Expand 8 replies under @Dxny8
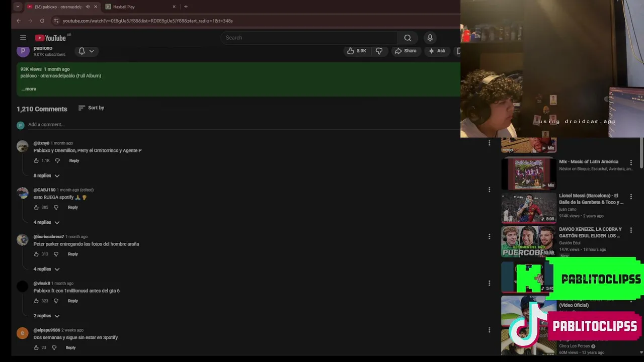The image size is (644, 362). pos(46,175)
